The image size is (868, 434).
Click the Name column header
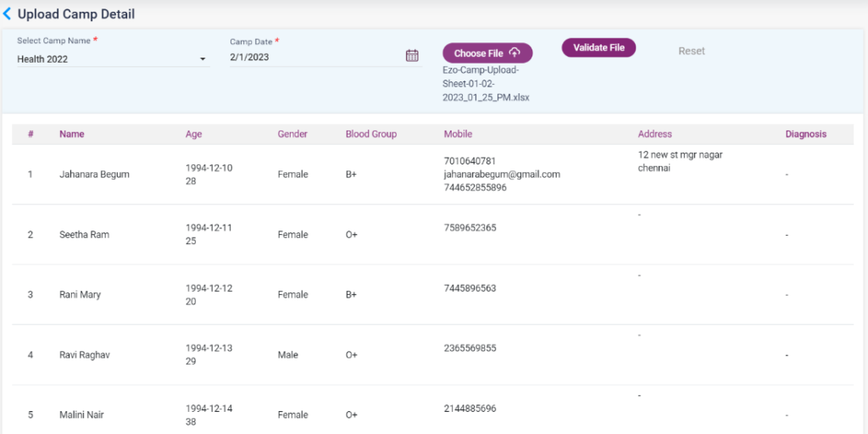point(72,134)
